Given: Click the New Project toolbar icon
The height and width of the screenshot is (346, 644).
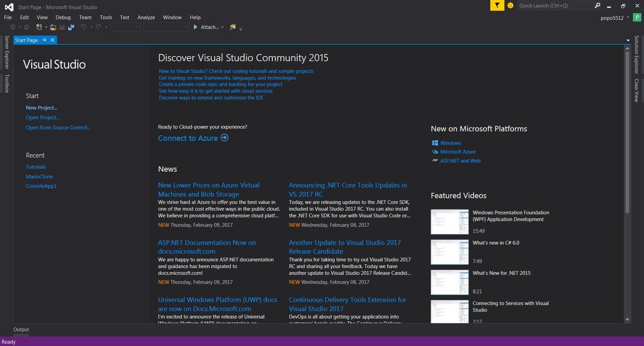Looking at the screenshot, I should 39,27.
